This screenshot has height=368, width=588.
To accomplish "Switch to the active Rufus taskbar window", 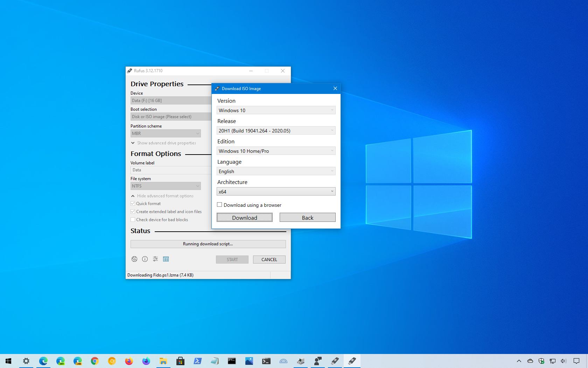I will (352, 361).
